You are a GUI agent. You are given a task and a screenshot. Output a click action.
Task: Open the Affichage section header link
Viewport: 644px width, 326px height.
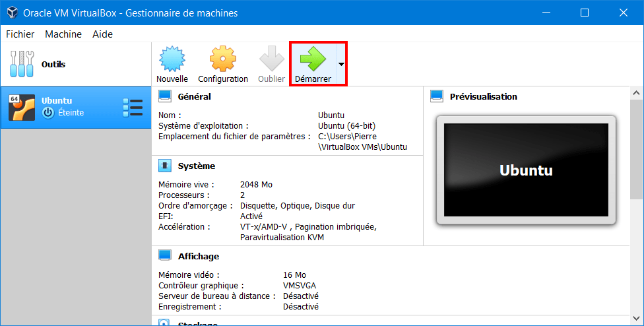(199, 256)
